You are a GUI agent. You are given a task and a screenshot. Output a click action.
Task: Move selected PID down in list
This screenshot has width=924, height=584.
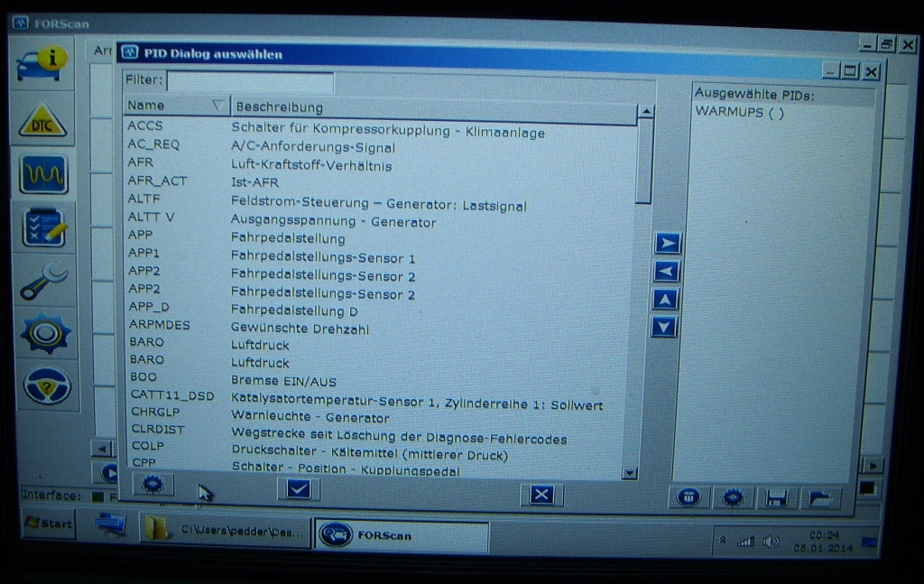coord(664,327)
